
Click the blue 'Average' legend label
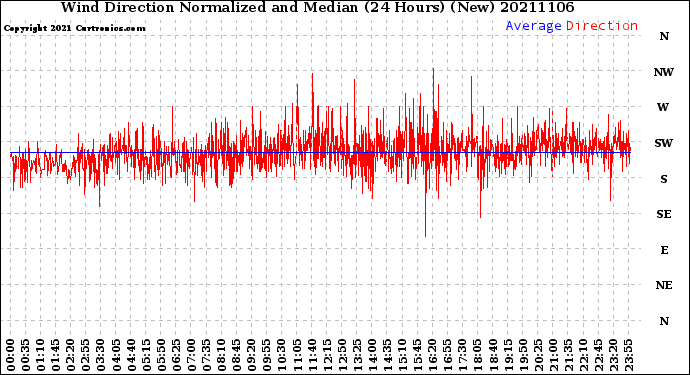(x=533, y=26)
